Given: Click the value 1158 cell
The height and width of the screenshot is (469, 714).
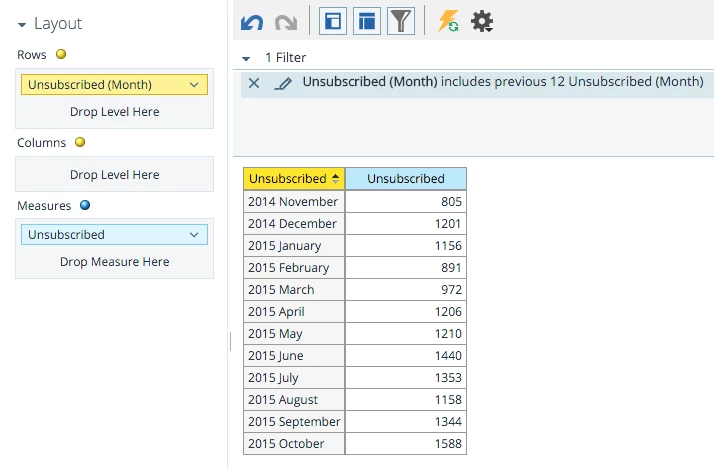Looking at the screenshot, I should (x=406, y=399).
